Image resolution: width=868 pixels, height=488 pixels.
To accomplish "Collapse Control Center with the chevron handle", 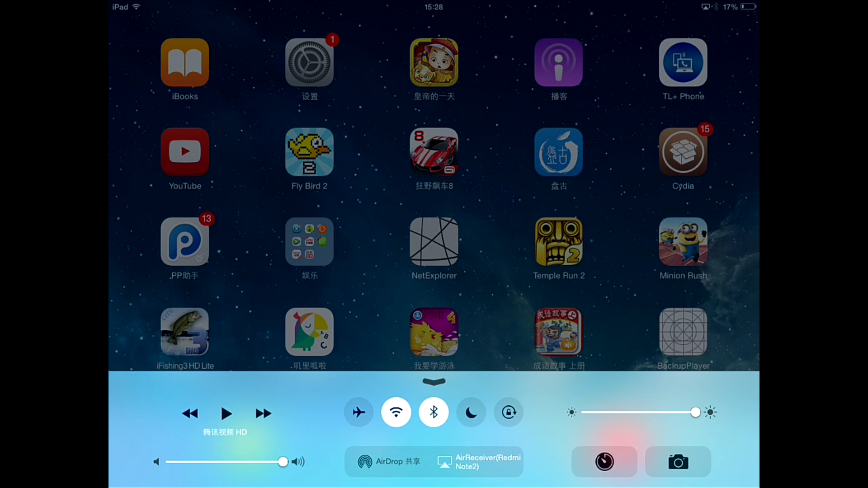I will pyautogui.click(x=434, y=382).
